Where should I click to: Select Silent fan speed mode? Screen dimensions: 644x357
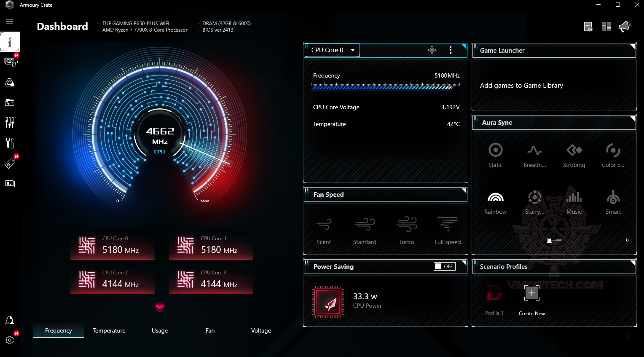324,230
